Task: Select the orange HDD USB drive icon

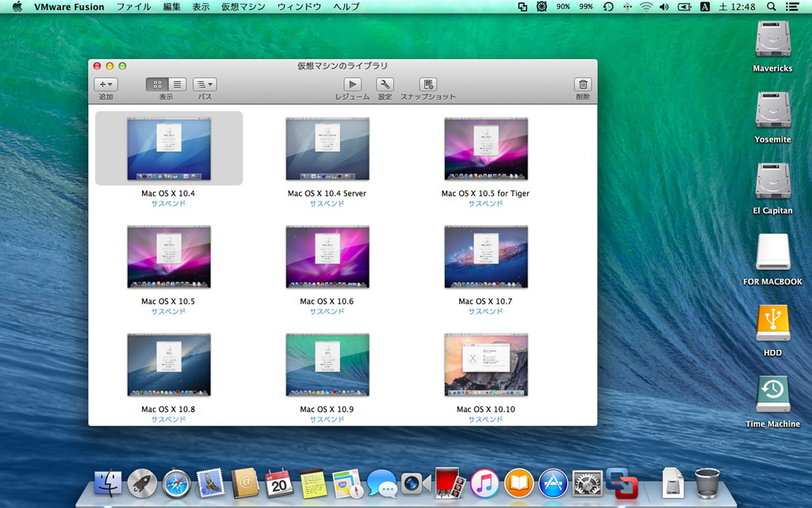Action: click(x=772, y=323)
